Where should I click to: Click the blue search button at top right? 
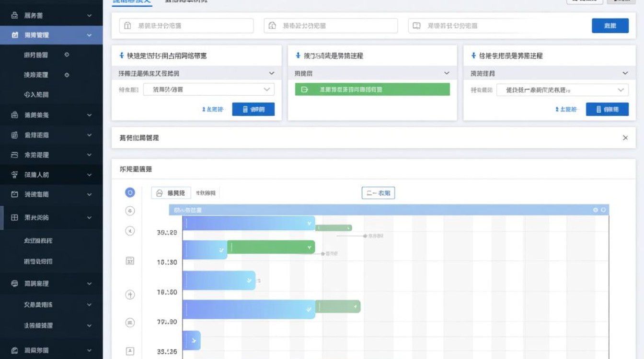[610, 26]
